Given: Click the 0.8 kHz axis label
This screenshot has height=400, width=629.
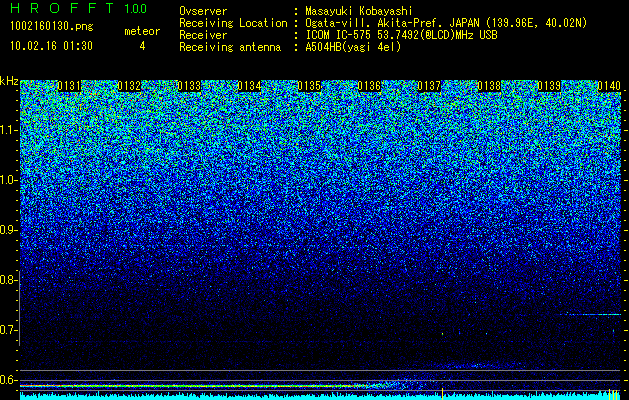Looking at the screenshot, I should tap(9, 280).
